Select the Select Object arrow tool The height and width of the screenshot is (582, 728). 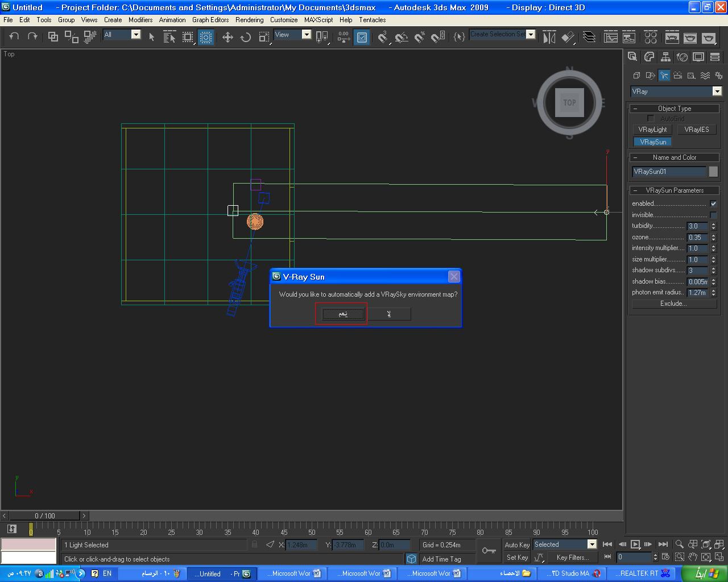click(151, 37)
